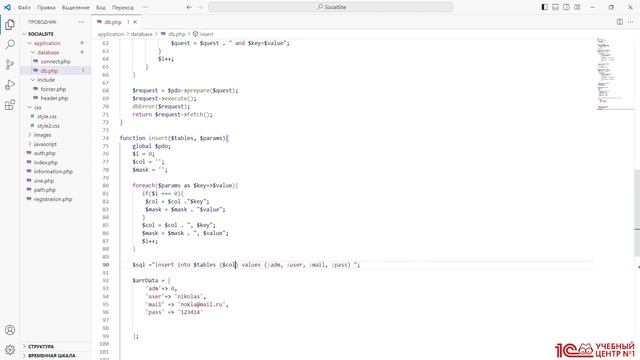The height and width of the screenshot is (360, 640).
Task: Open connect.php in the explorer
Action: (x=56, y=62)
